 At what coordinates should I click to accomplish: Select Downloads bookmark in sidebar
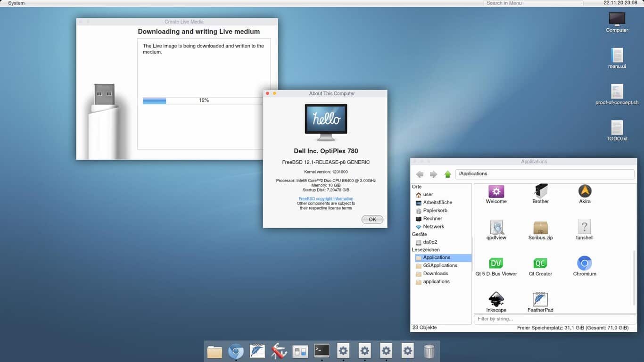435,273
